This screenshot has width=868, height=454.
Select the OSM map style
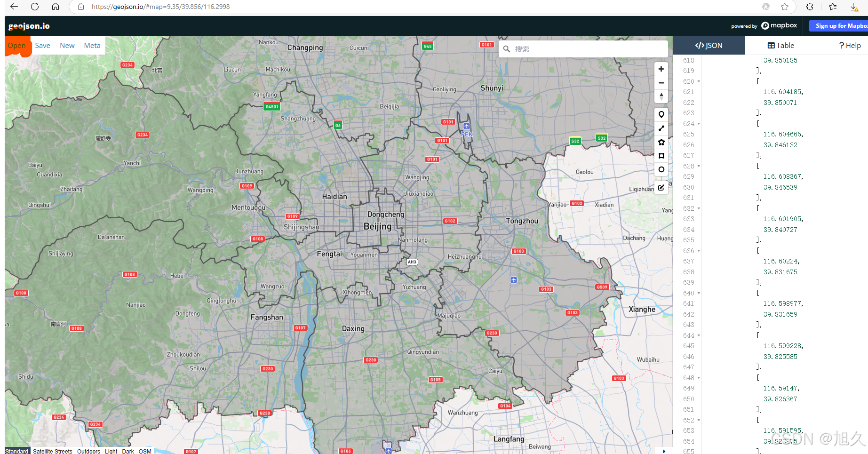[x=145, y=451]
